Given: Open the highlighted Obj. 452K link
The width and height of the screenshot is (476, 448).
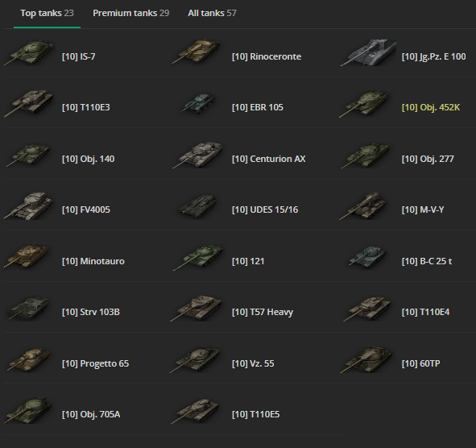Looking at the screenshot, I should [x=431, y=107].
